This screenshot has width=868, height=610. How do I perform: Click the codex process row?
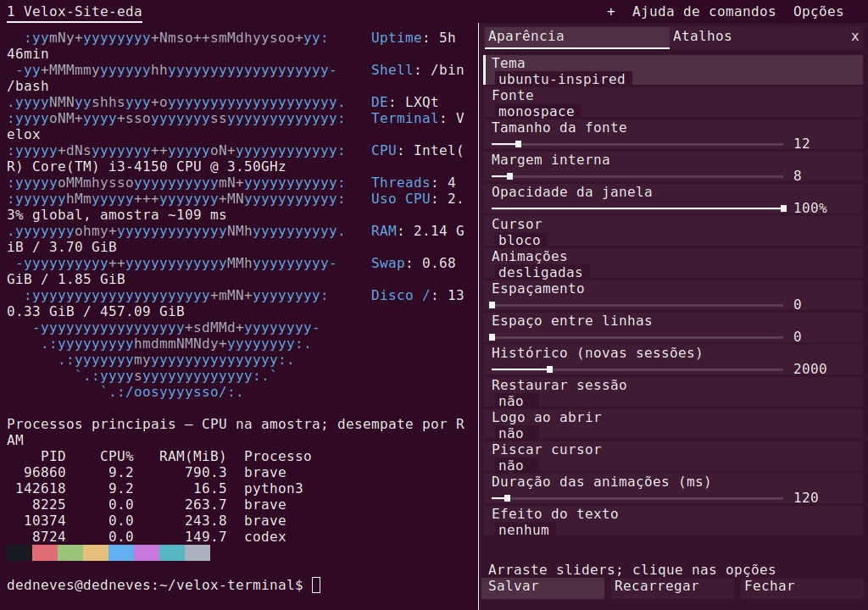[x=159, y=536]
